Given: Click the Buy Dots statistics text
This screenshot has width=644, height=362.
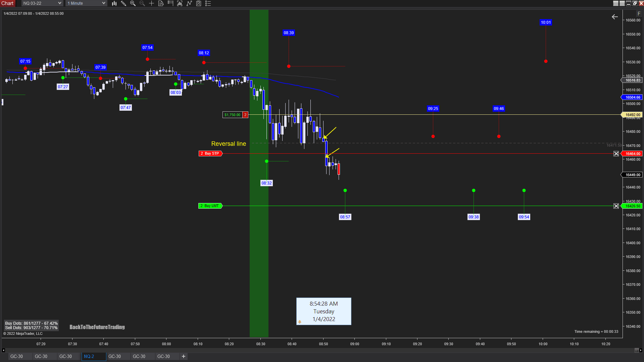Looking at the screenshot, I should click(31, 323).
